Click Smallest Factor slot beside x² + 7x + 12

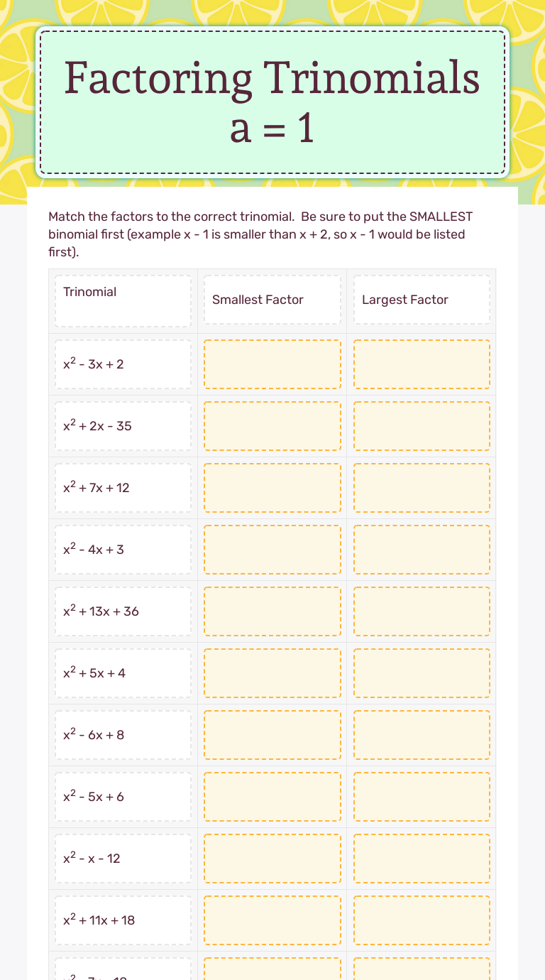tap(272, 488)
